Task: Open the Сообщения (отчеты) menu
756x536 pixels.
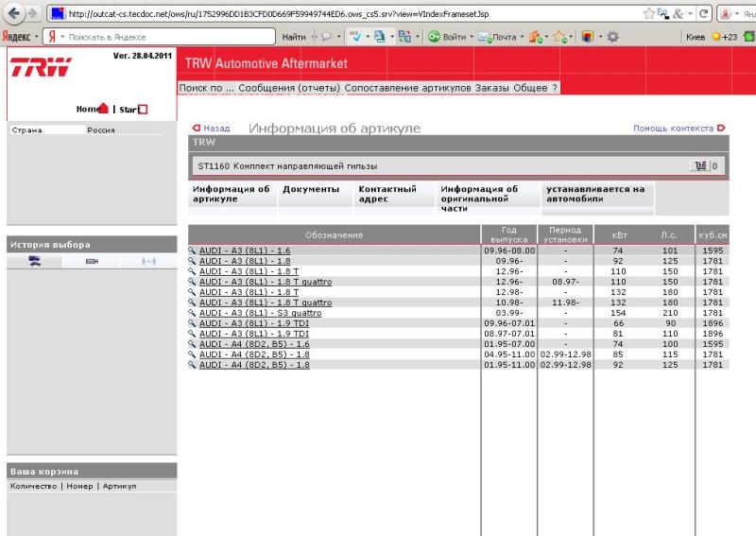Action: pyautogui.click(x=289, y=88)
